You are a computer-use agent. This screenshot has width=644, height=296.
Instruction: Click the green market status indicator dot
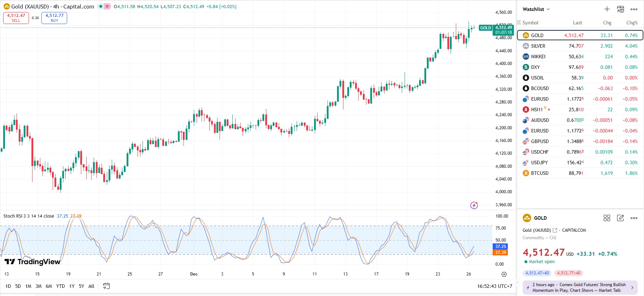click(101, 6)
